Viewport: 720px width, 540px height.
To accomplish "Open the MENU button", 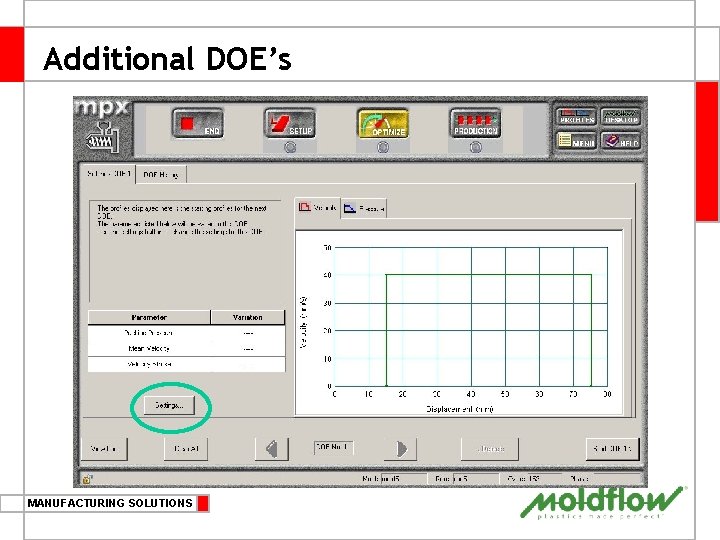I will point(576,141).
